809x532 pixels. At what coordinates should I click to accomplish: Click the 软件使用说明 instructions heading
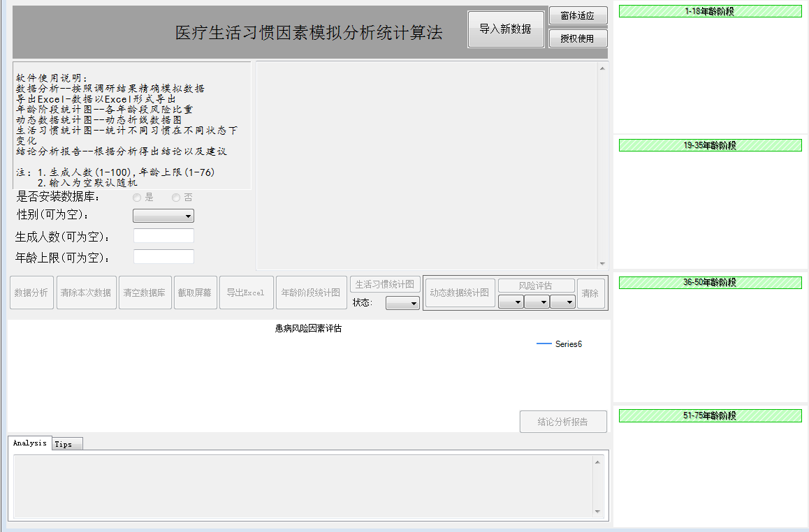52,77
